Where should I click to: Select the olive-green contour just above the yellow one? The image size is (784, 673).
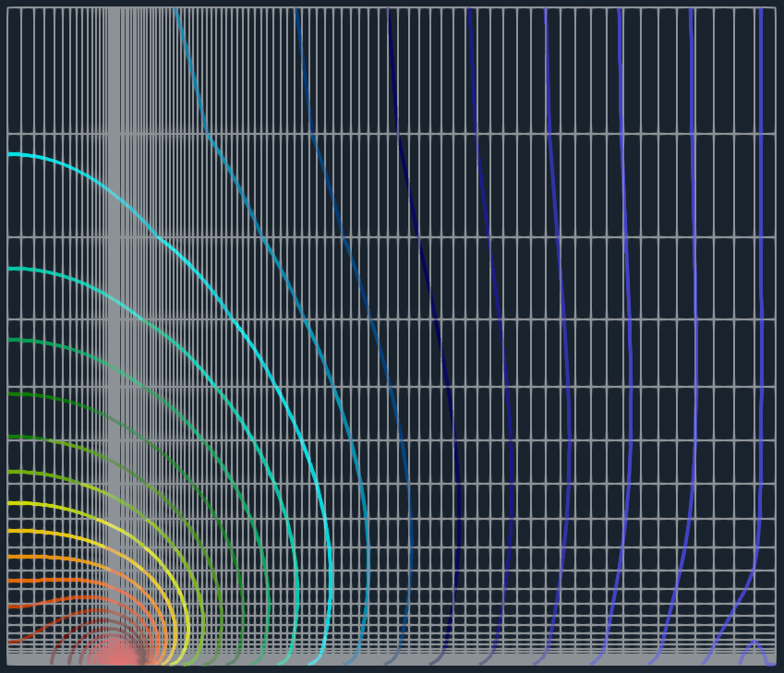pos(13,472)
